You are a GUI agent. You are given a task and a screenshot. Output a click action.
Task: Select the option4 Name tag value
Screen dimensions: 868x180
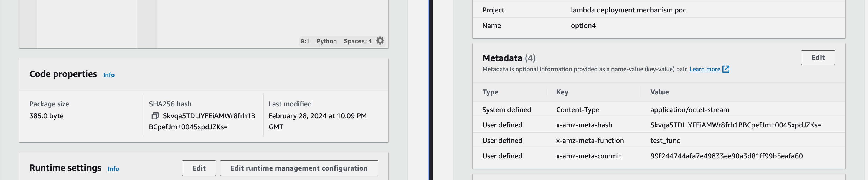coord(583,25)
